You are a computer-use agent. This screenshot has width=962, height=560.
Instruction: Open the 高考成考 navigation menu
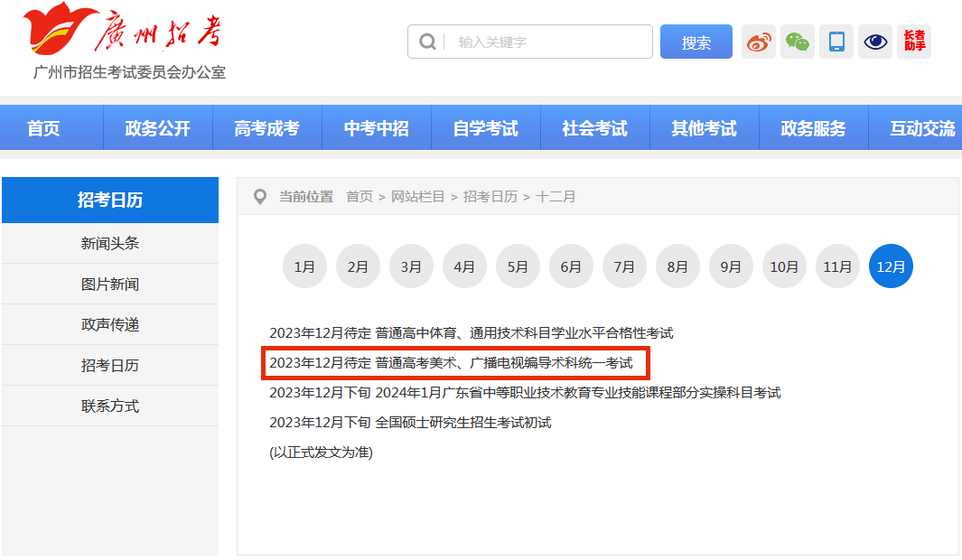(266, 128)
